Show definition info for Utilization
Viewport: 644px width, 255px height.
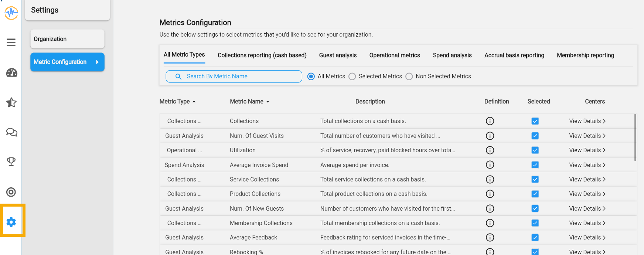(x=490, y=150)
